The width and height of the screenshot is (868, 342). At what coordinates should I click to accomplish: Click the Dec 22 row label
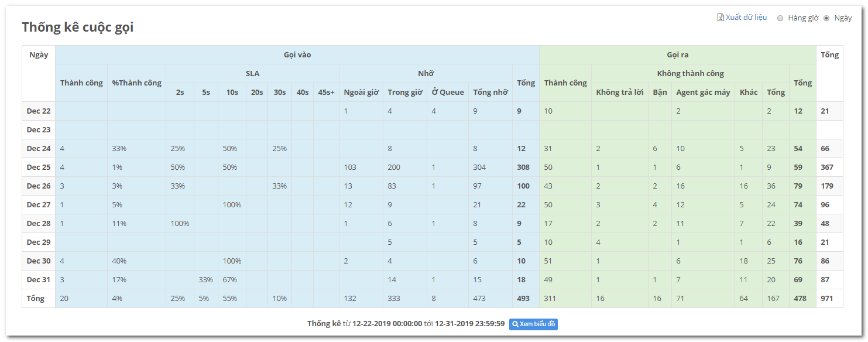39,111
